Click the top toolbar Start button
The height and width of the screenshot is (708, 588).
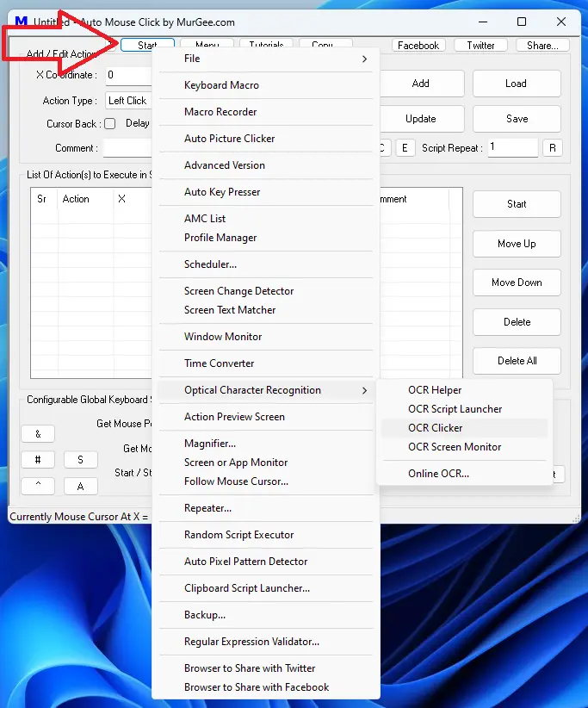147,45
